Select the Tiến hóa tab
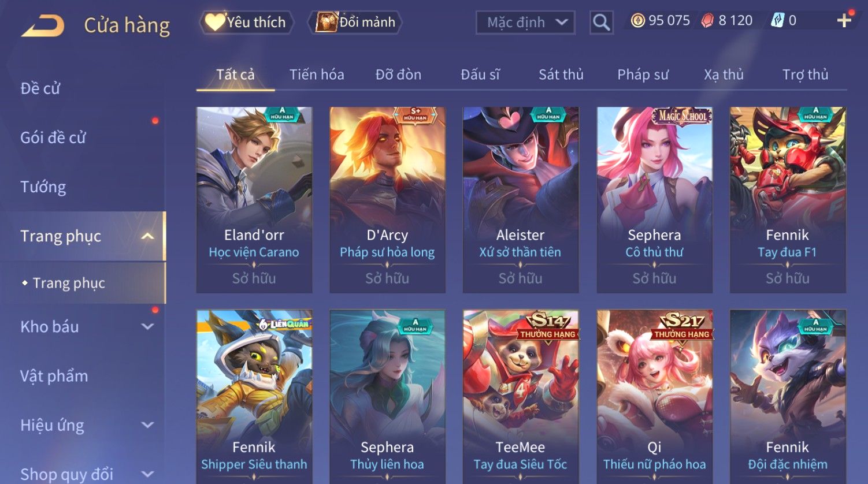Image resolution: width=868 pixels, height=484 pixels. point(317,75)
